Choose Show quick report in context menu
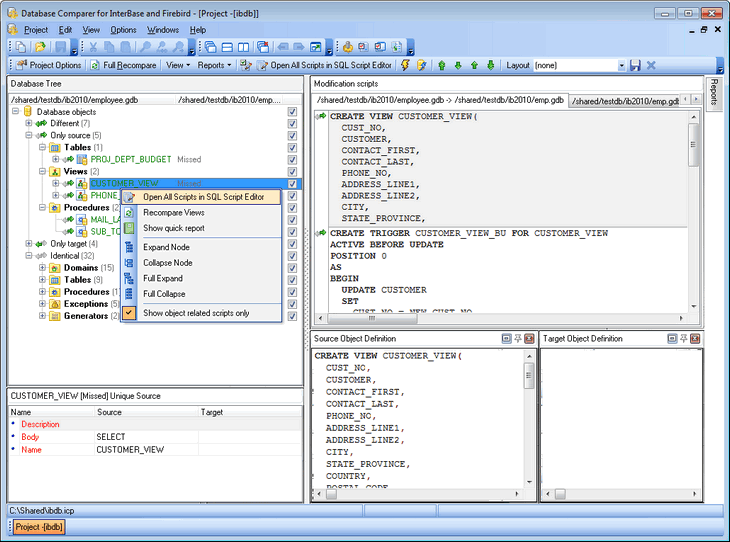This screenshot has width=730, height=542. (201, 228)
